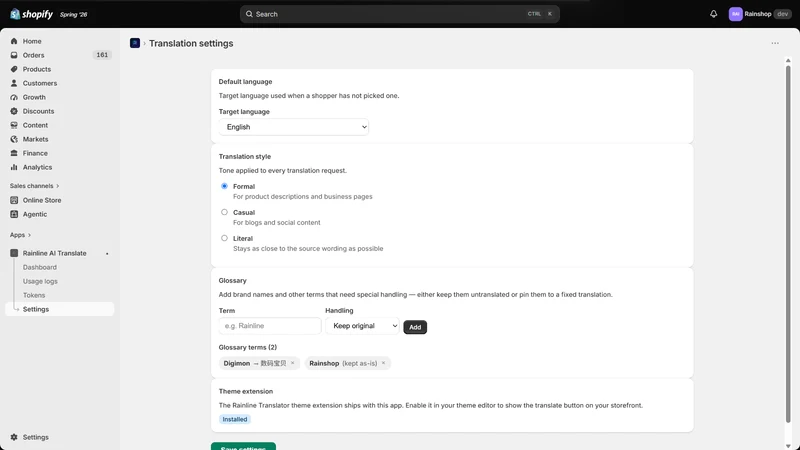The height and width of the screenshot is (450, 800).
Task: Click the Orders icon in sidebar
Action: [x=14, y=55]
